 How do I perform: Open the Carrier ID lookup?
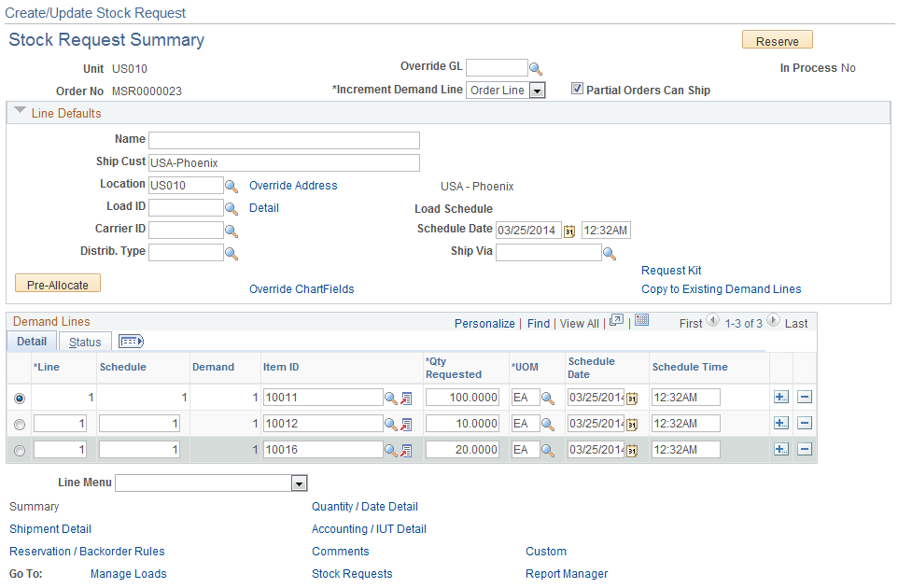click(232, 229)
